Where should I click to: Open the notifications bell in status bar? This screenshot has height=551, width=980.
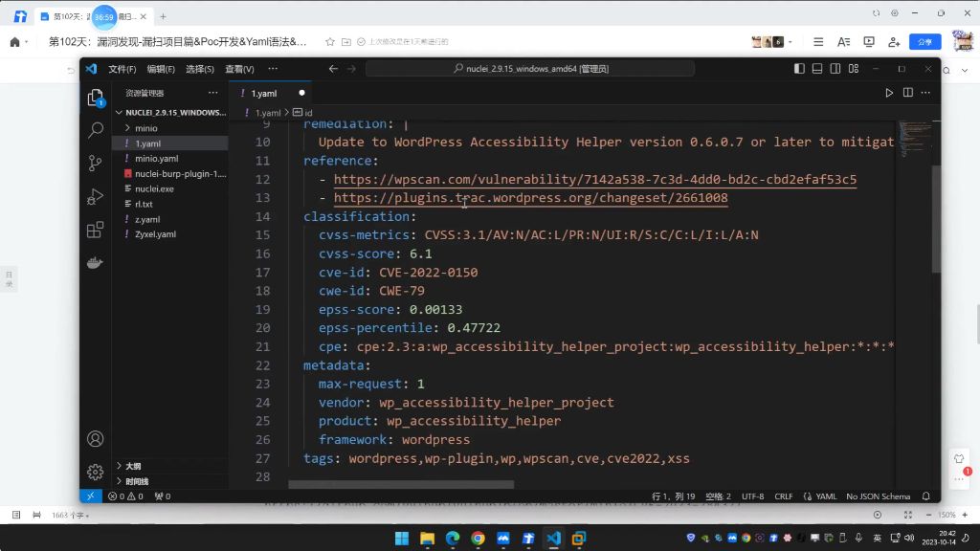925,496
